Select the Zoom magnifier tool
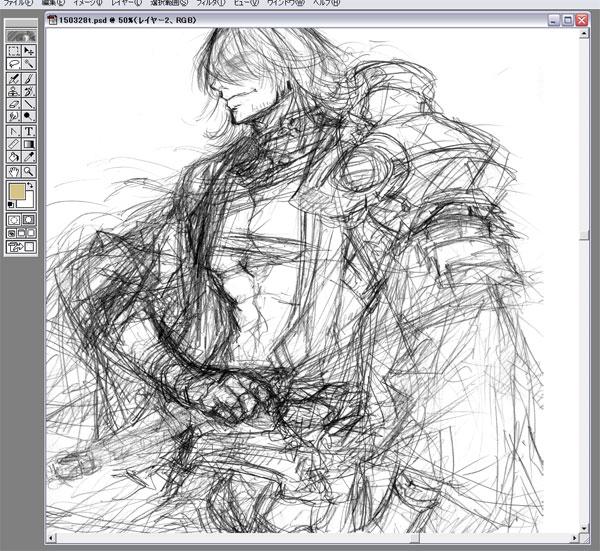 [x=29, y=172]
